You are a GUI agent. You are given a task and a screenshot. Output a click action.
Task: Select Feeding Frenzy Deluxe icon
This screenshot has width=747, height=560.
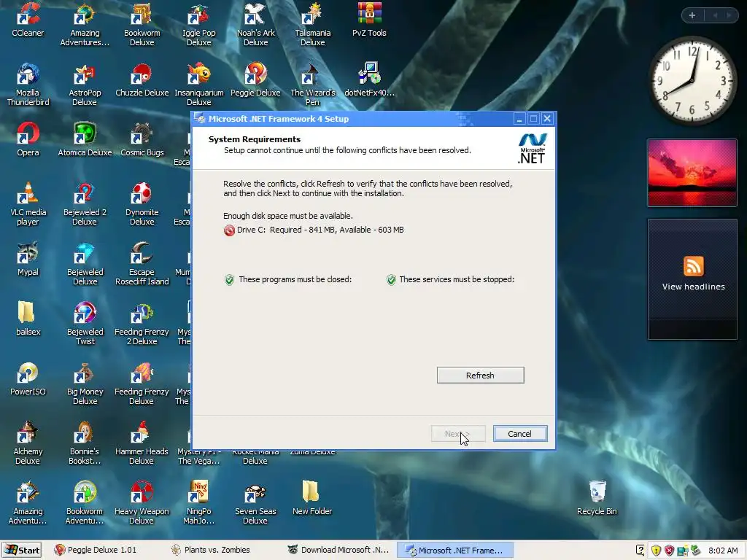(142, 384)
